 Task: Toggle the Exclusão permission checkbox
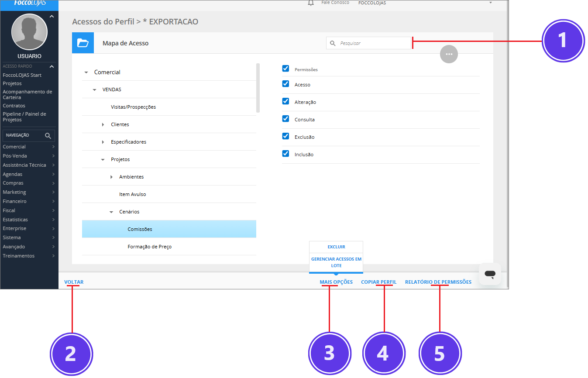click(x=286, y=136)
